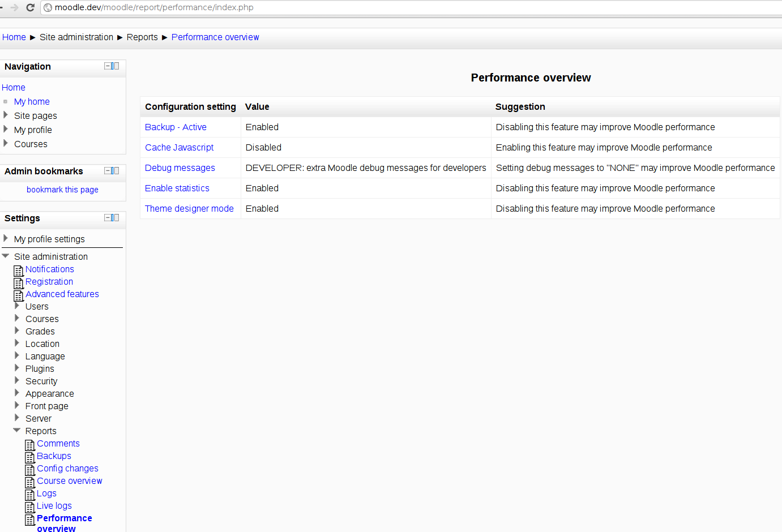
Task: Click the document icon beside Logs
Action: tap(30, 495)
